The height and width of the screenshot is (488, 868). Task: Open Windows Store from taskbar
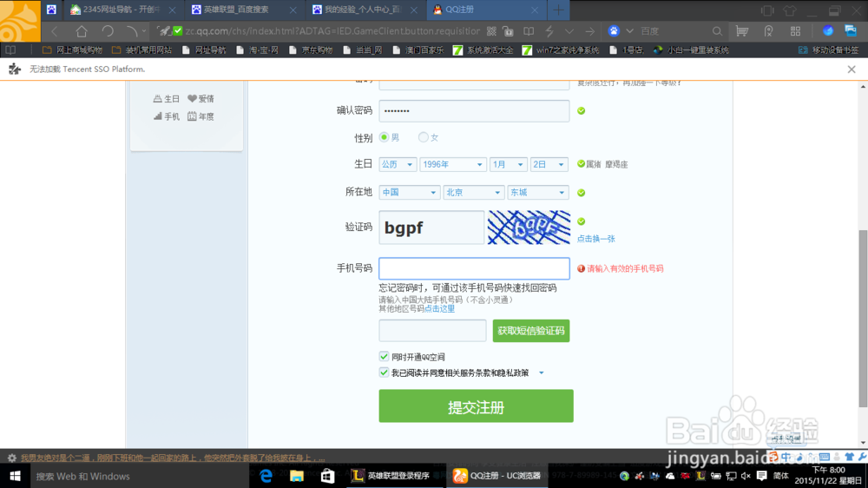pyautogui.click(x=328, y=476)
